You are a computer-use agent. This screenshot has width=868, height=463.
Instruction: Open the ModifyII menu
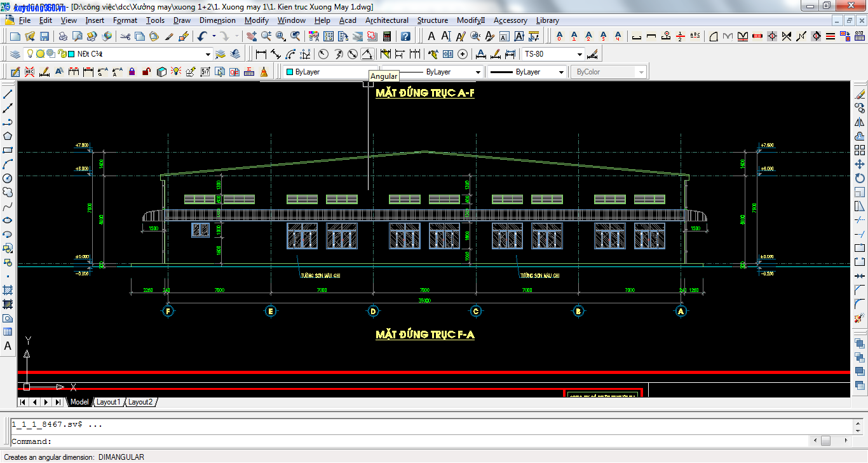(470, 20)
